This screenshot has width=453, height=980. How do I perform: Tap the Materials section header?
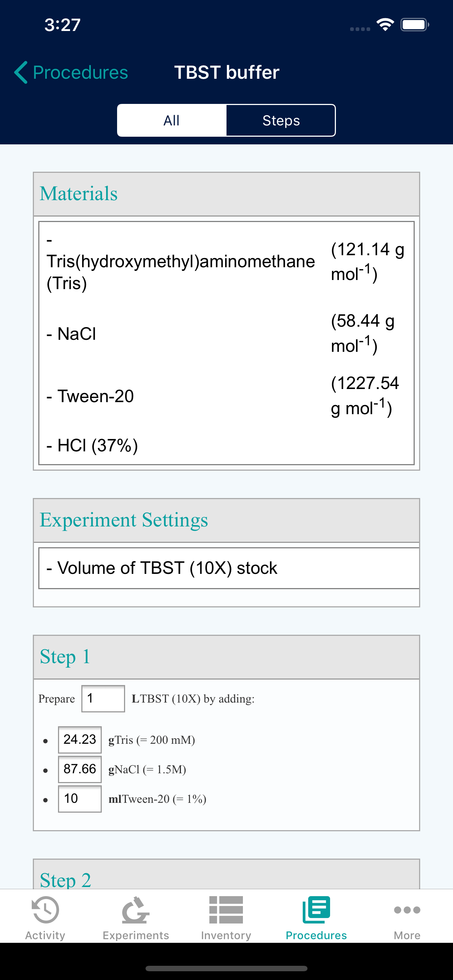pos(226,194)
